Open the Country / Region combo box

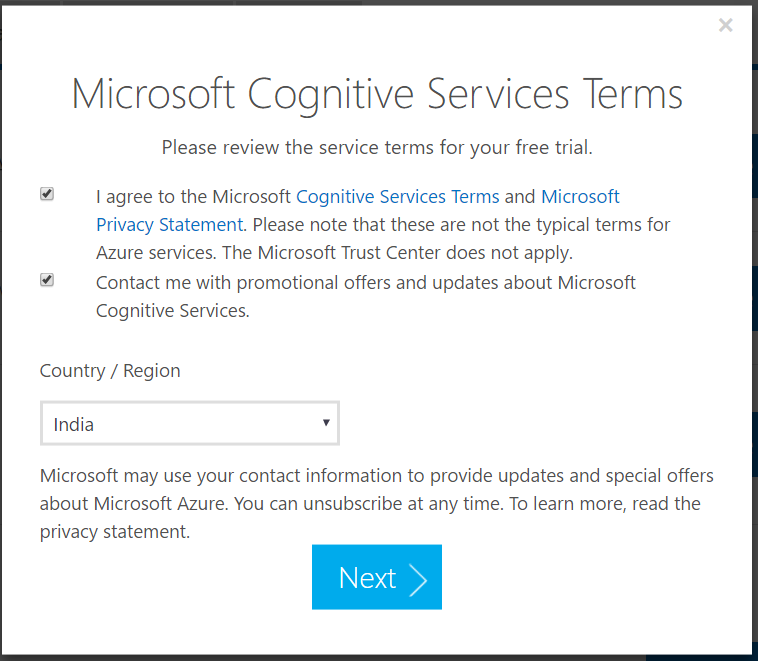(x=190, y=423)
